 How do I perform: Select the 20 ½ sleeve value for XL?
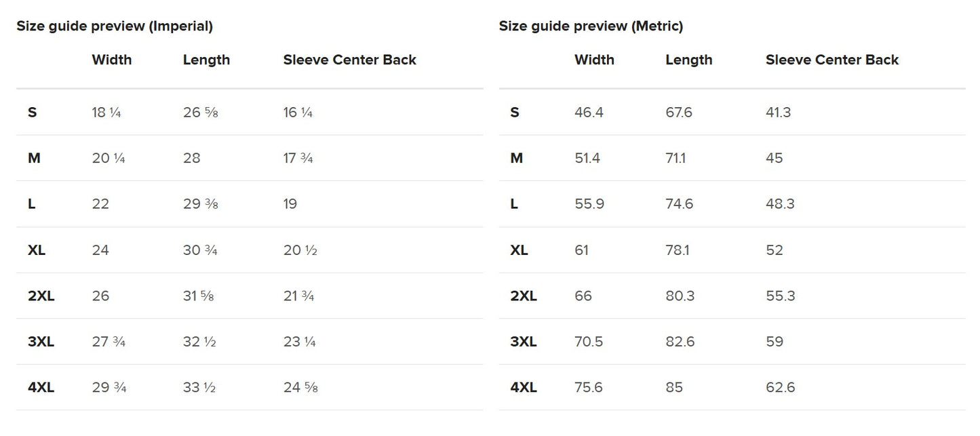[x=300, y=250]
